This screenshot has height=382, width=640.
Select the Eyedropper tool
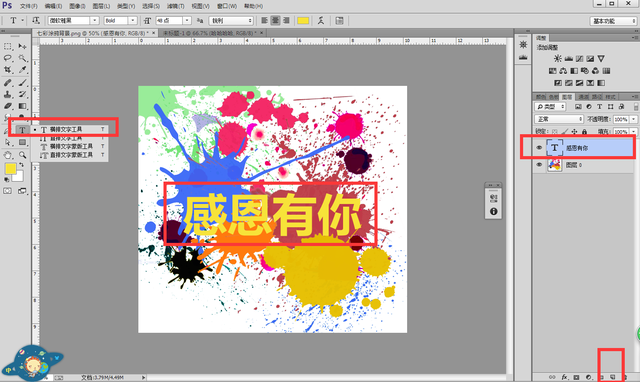click(x=22, y=70)
